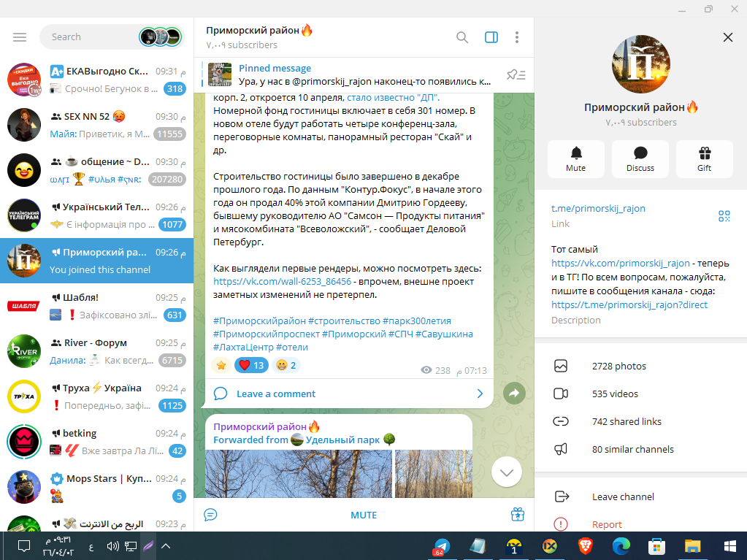Open the vk.com/wall-6253_86456 link
747x560 pixels.
(x=282, y=281)
